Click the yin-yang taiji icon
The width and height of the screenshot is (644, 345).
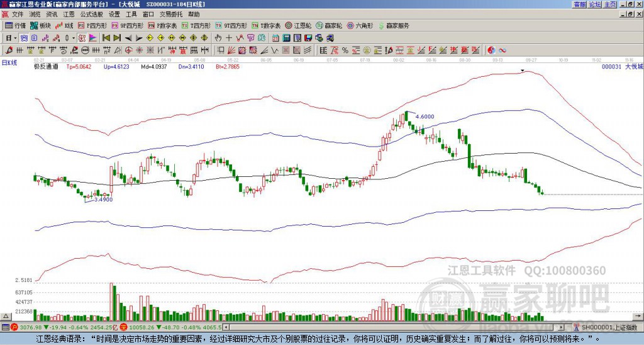tap(491, 50)
